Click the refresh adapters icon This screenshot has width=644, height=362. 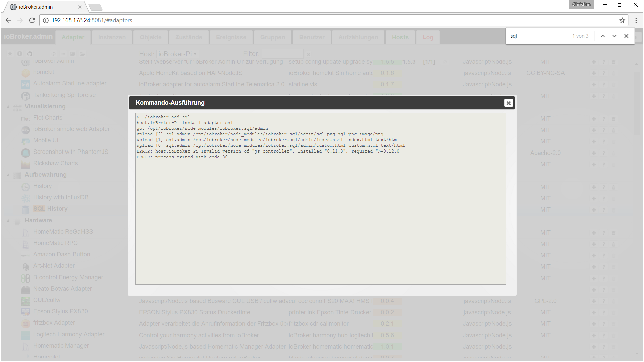(x=53, y=54)
